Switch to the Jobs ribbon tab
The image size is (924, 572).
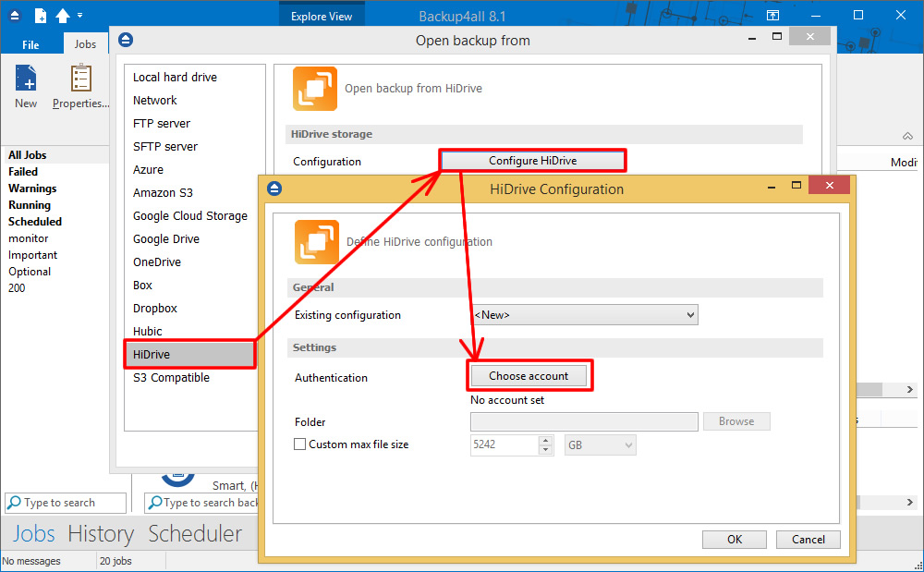pyautogui.click(x=84, y=43)
